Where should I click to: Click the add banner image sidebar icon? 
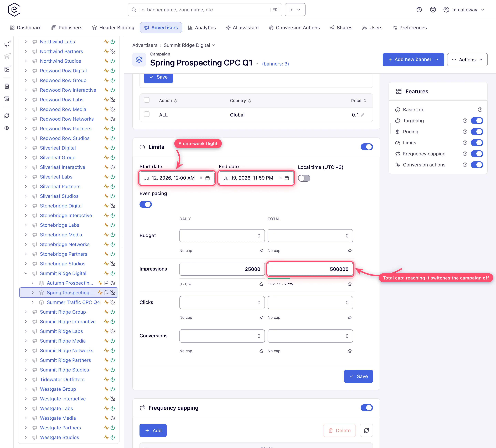tap(7, 69)
